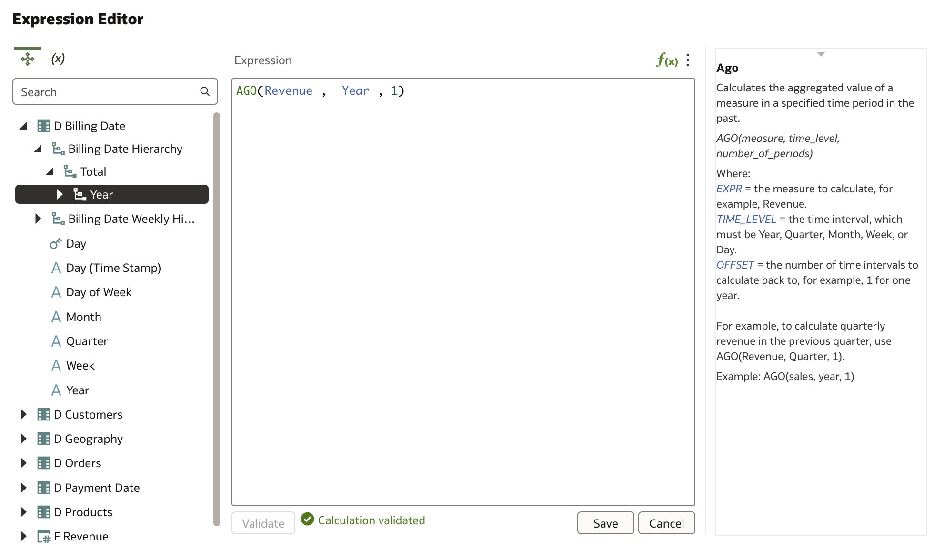Select the Month attribute icon
The image size is (944, 560).
click(x=56, y=317)
